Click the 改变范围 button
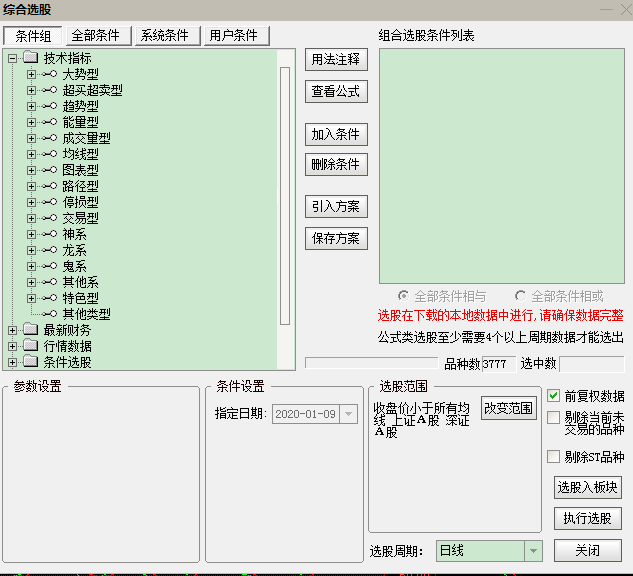Screen dimensions: 633x576 509,408
